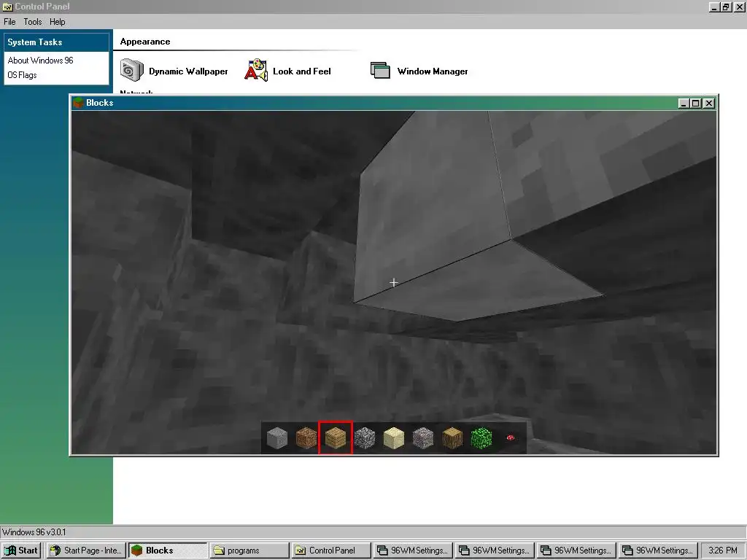Open the Look and Feel palette icon
Viewport: 747px width, 560px height.
tap(256, 71)
